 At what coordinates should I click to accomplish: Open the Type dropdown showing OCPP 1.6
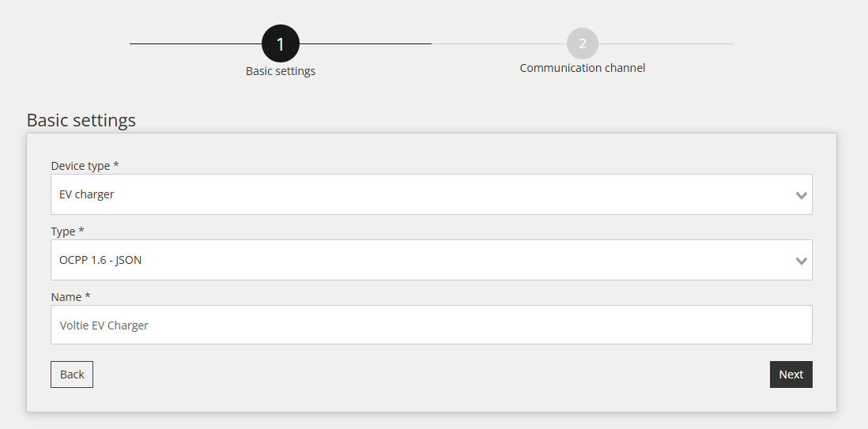coord(431,260)
